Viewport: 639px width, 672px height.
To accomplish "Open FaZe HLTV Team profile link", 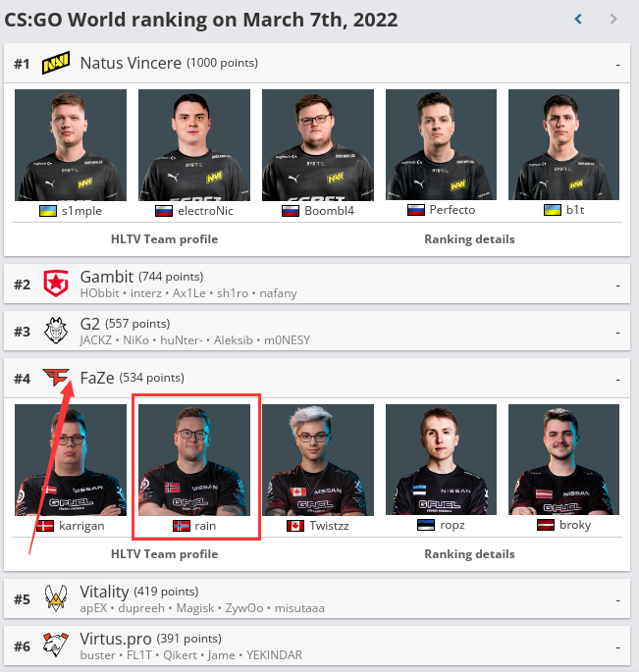I will click(164, 554).
